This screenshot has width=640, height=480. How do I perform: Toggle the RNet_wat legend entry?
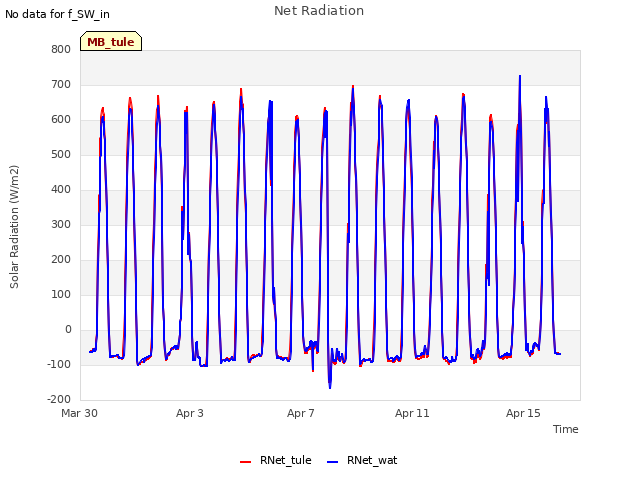point(362,460)
